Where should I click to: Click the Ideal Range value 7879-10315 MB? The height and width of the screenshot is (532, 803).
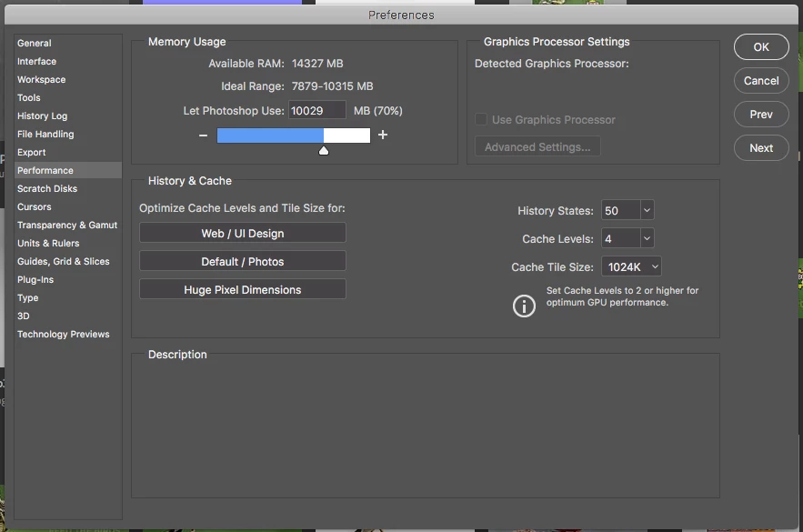point(332,86)
